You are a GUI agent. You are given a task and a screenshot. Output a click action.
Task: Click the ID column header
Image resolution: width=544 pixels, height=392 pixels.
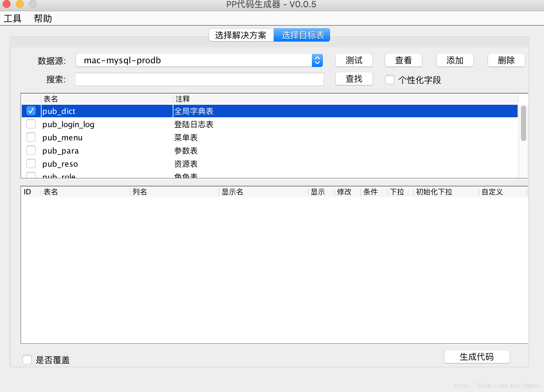pyautogui.click(x=31, y=192)
